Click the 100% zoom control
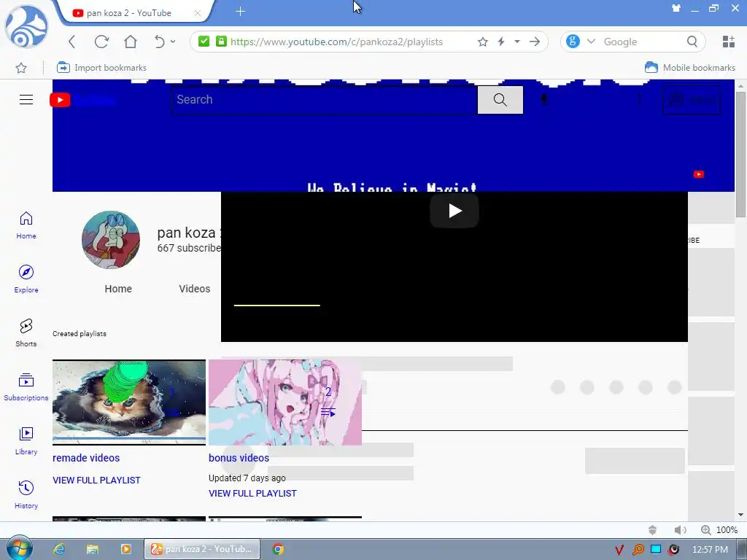Viewport: 747px width, 560px height. coord(719,530)
